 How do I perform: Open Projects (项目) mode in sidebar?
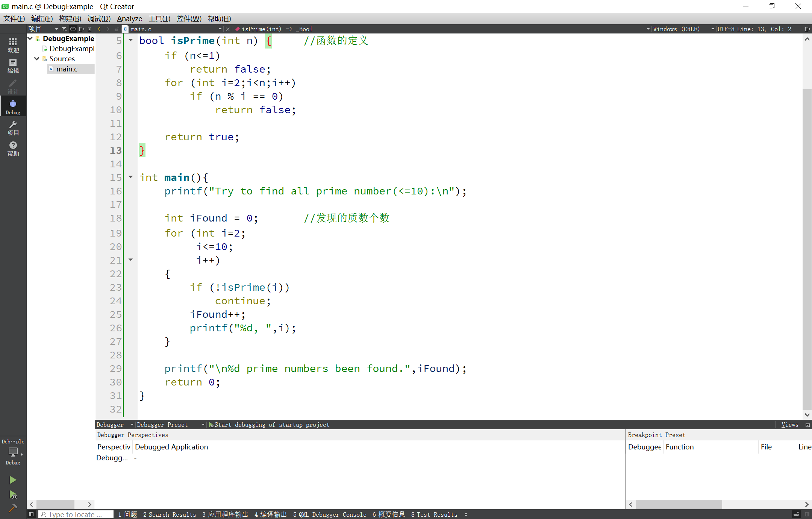tap(13, 128)
